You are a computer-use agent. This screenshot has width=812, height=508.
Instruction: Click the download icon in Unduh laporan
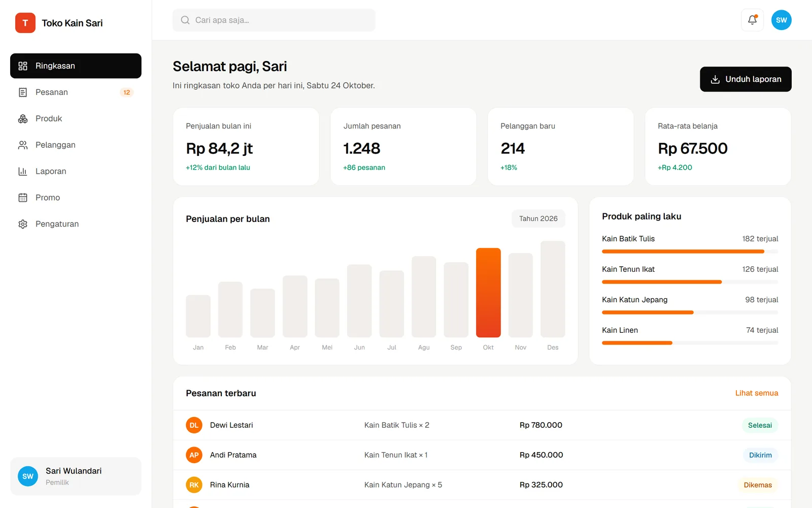pos(715,79)
